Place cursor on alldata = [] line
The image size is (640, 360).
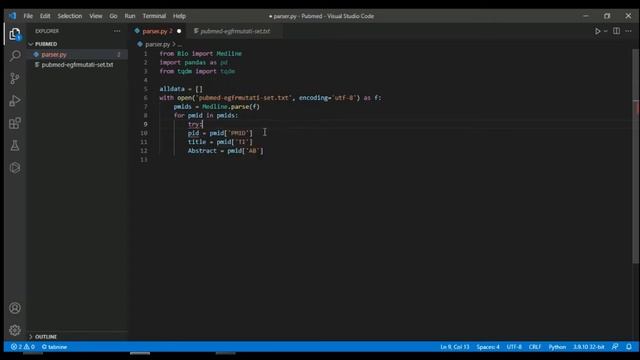(181, 89)
